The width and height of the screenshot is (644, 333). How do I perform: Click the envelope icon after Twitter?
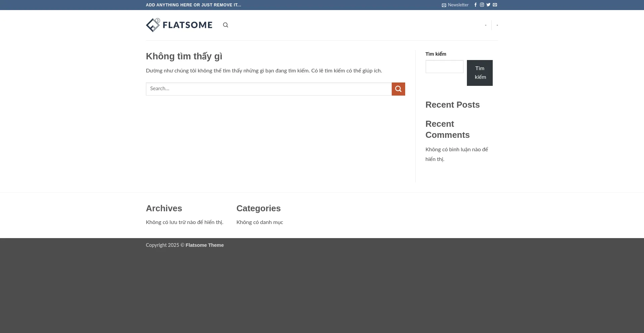tap(495, 5)
